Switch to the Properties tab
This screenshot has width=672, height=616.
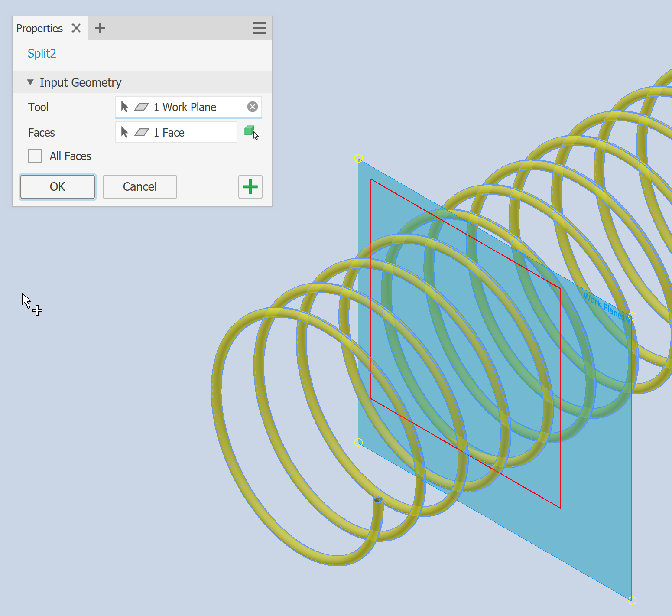[x=39, y=28]
